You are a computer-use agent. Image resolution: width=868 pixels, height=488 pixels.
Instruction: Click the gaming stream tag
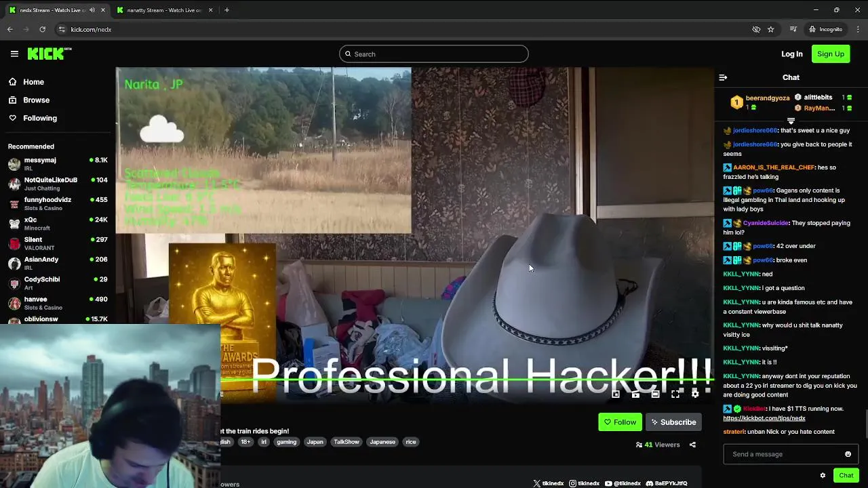point(286,442)
